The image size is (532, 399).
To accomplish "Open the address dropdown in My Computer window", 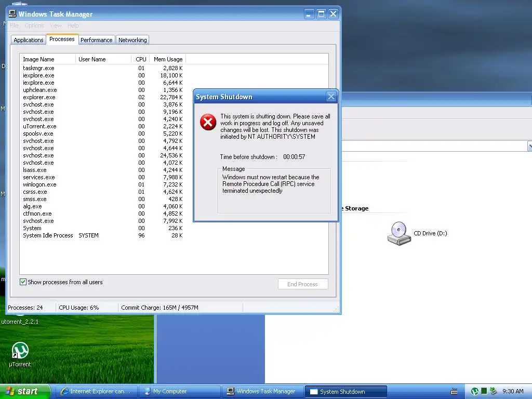I will pyautogui.click(x=529, y=146).
